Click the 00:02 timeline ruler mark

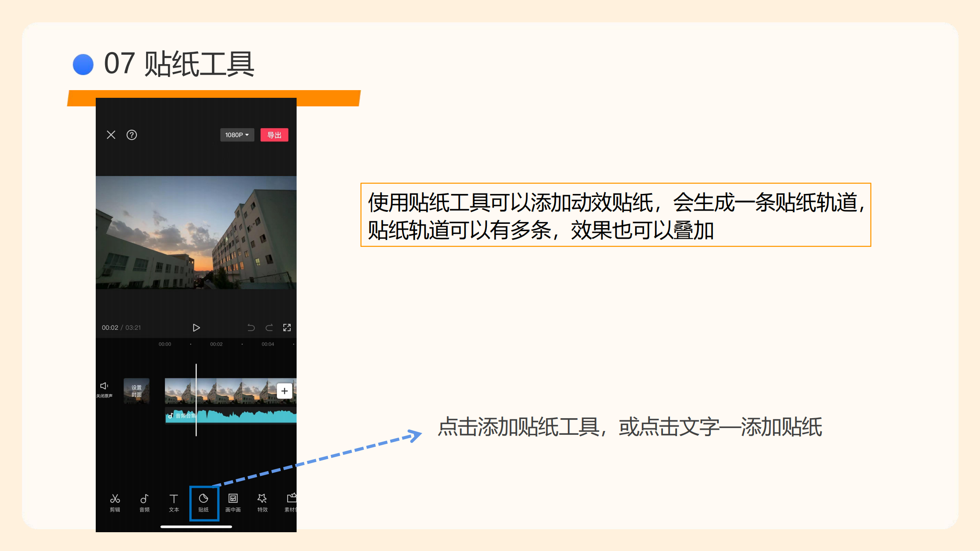(216, 344)
